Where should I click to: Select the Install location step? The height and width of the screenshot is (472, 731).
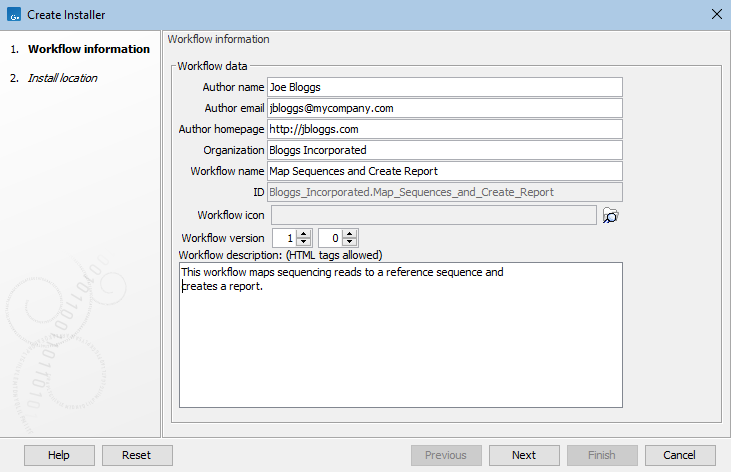pos(62,77)
